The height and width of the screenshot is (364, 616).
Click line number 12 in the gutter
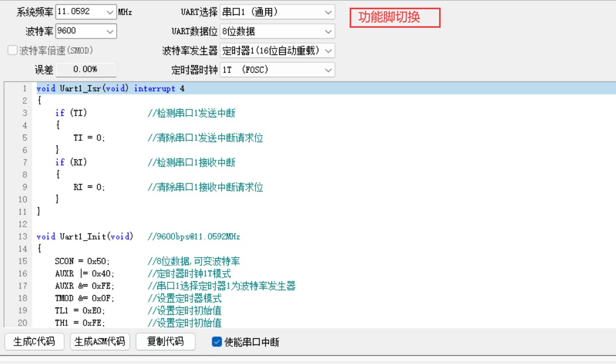click(23, 224)
